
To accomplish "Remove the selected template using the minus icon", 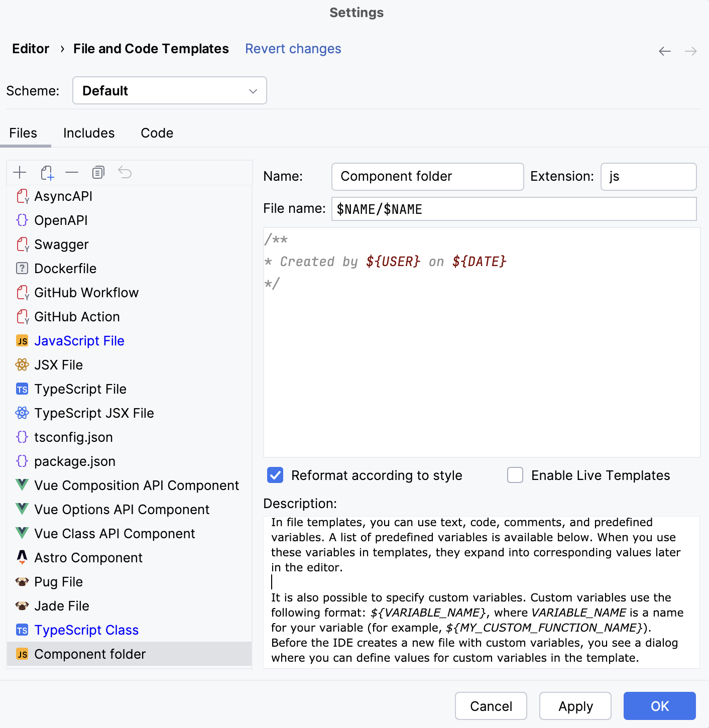I will [72, 172].
